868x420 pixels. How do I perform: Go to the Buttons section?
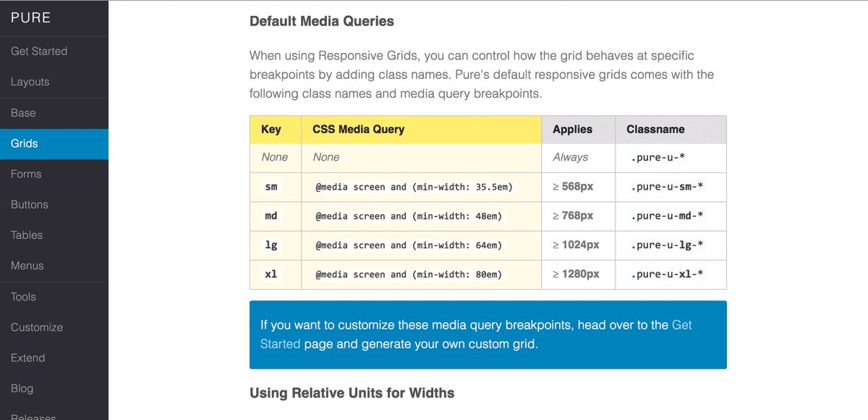point(29,204)
